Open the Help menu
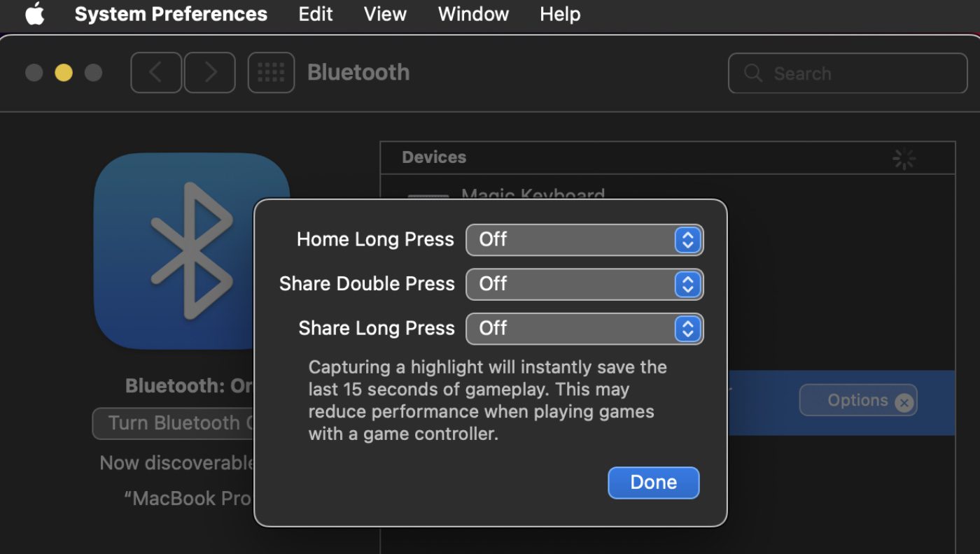The image size is (980, 554). (x=560, y=14)
